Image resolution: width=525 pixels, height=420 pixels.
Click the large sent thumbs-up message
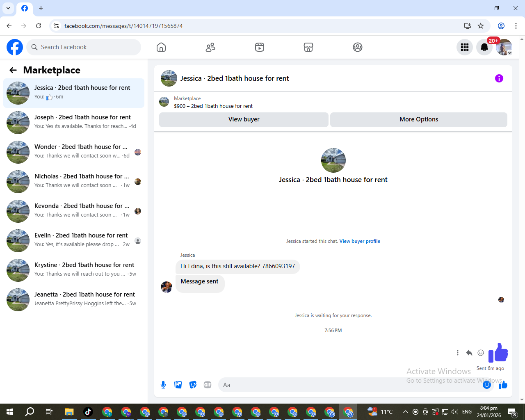pos(498,353)
